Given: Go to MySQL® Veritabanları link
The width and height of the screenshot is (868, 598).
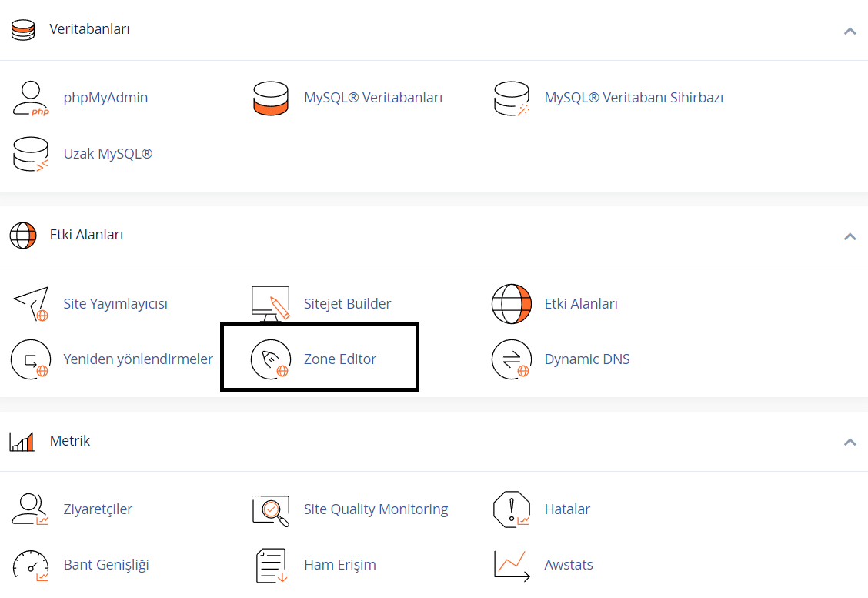Looking at the screenshot, I should (x=373, y=98).
